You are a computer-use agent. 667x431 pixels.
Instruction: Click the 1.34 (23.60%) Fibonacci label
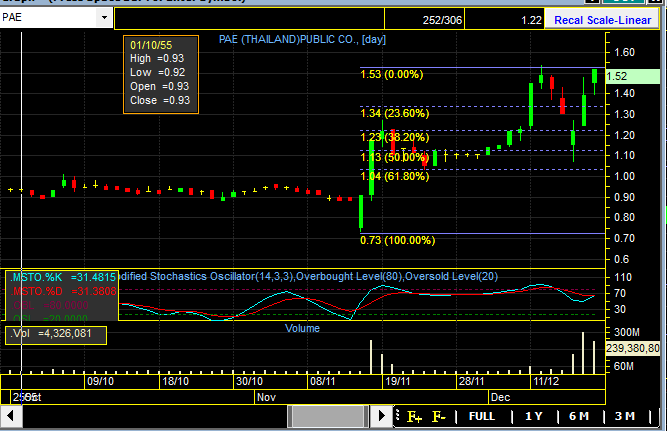click(x=395, y=113)
